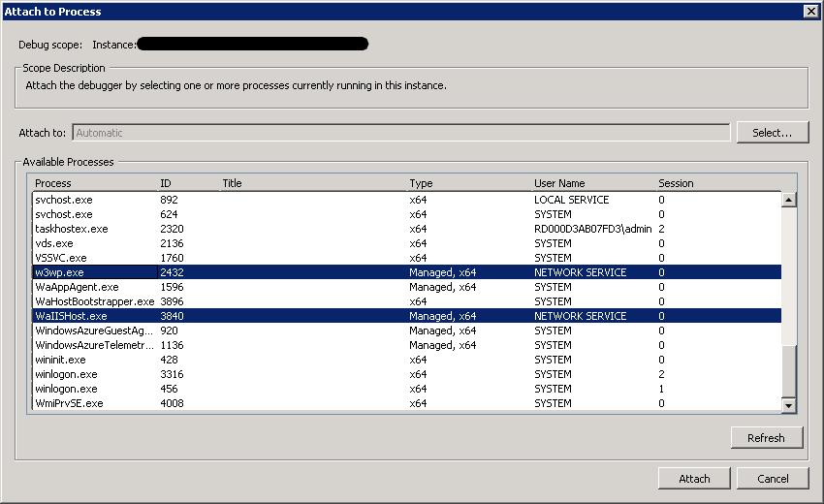The width and height of the screenshot is (824, 504).
Task: Click process ID 1136 cell
Action: (x=172, y=345)
